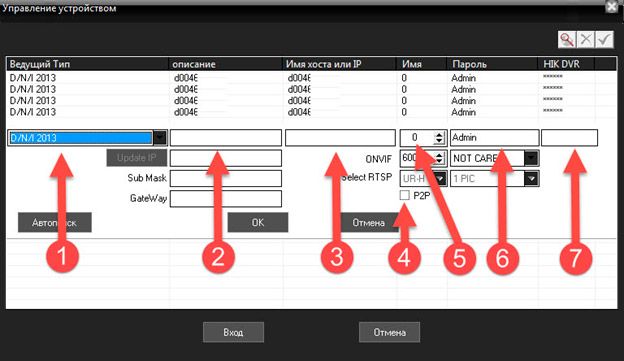The width and height of the screenshot is (624, 361).
Task: Click the описание description input field
Action: (226, 138)
